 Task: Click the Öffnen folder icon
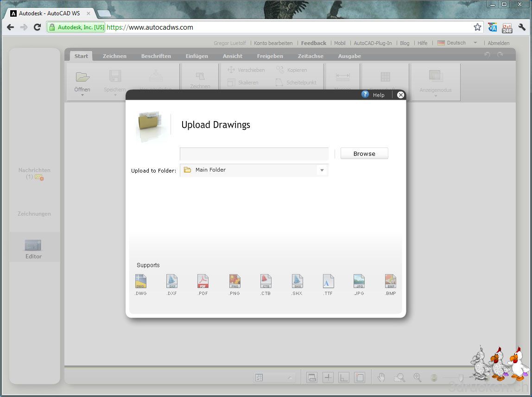(x=82, y=77)
